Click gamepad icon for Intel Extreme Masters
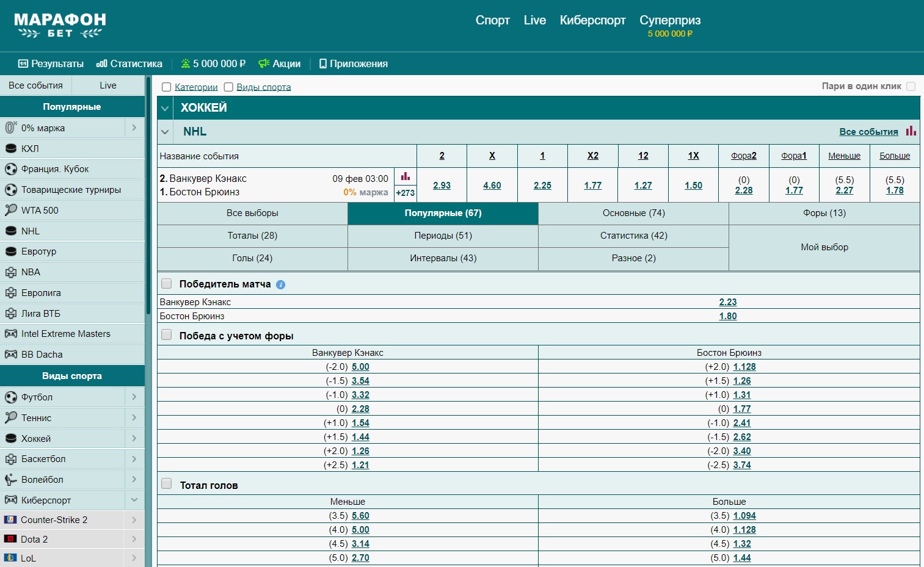This screenshot has width=924, height=567. [x=11, y=334]
